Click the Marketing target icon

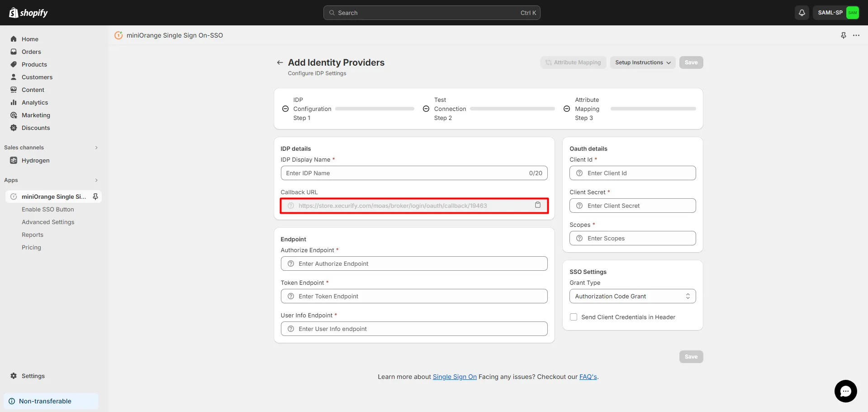click(14, 115)
